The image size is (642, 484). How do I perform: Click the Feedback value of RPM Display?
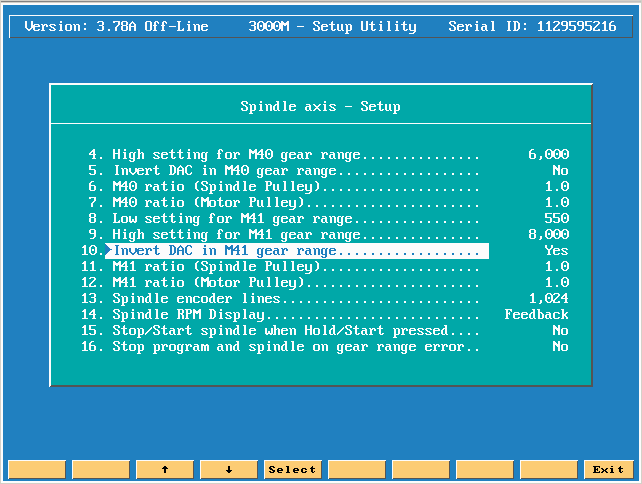point(536,314)
